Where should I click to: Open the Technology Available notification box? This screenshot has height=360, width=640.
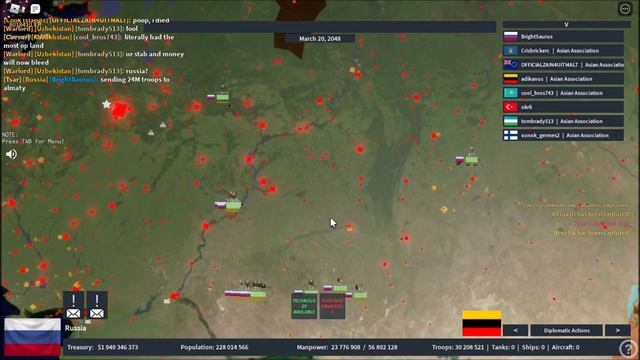304,306
